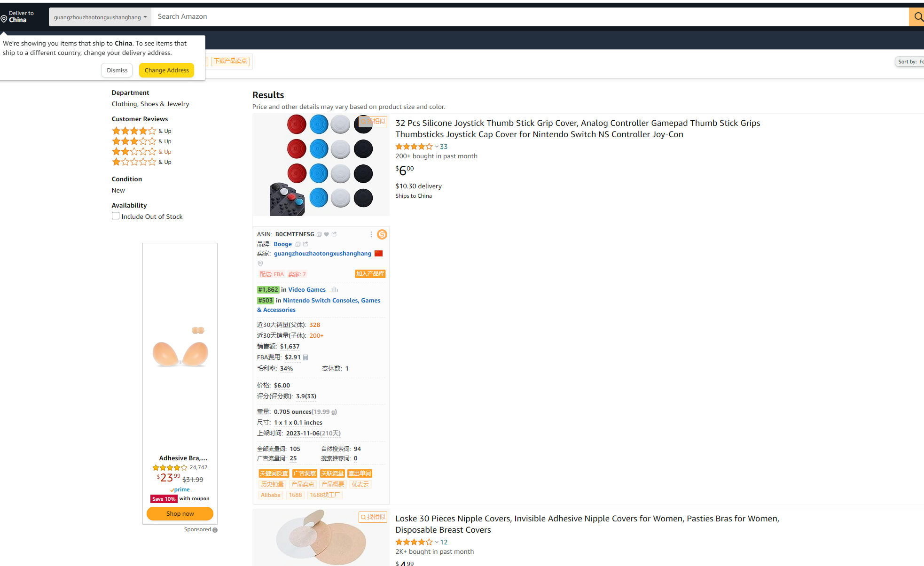Click the orange SellerSprite logo icon
Image resolution: width=924 pixels, height=566 pixels.
[x=382, y=234]
